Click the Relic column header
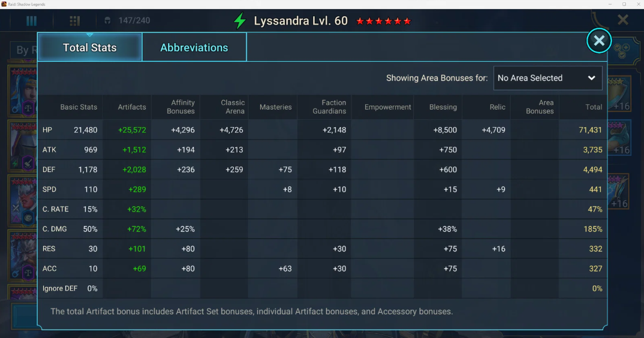The image size is (644, 338). [x=497, y=107]
